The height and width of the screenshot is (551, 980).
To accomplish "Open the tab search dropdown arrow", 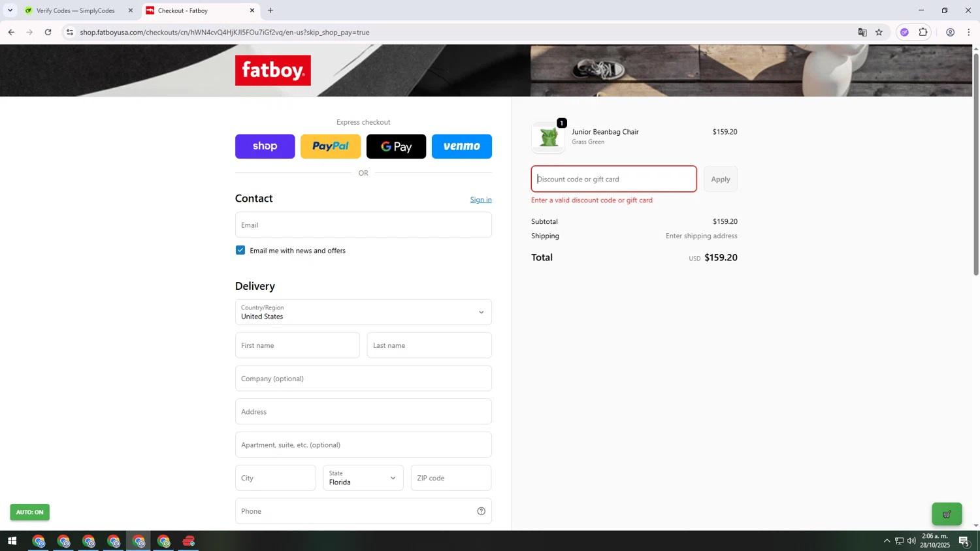I will [10, 10].
